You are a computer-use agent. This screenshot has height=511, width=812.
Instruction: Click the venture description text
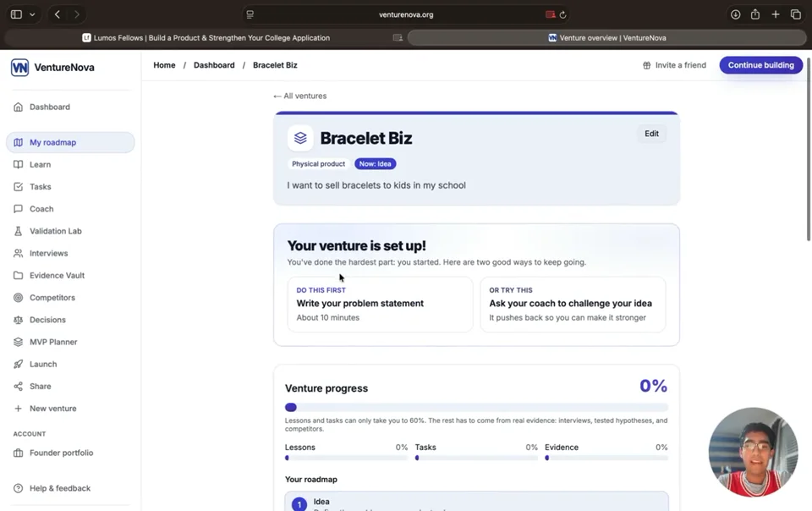click(376, 185)
